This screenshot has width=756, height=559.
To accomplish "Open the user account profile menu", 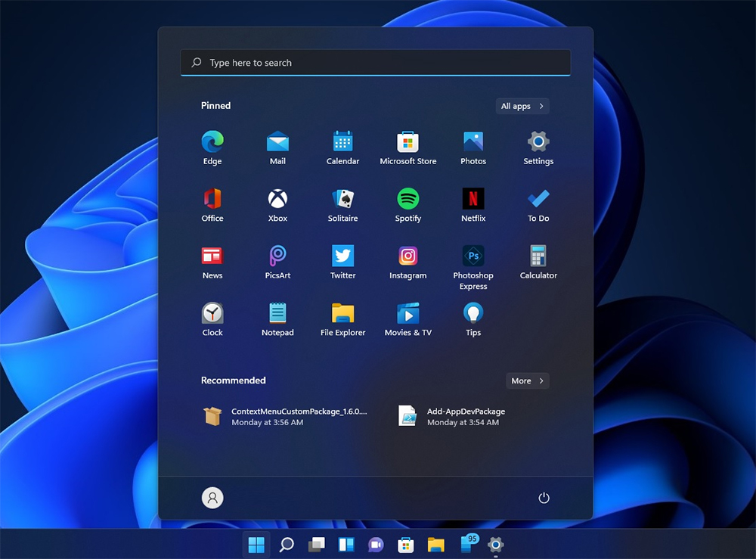I will coord(212,498).
